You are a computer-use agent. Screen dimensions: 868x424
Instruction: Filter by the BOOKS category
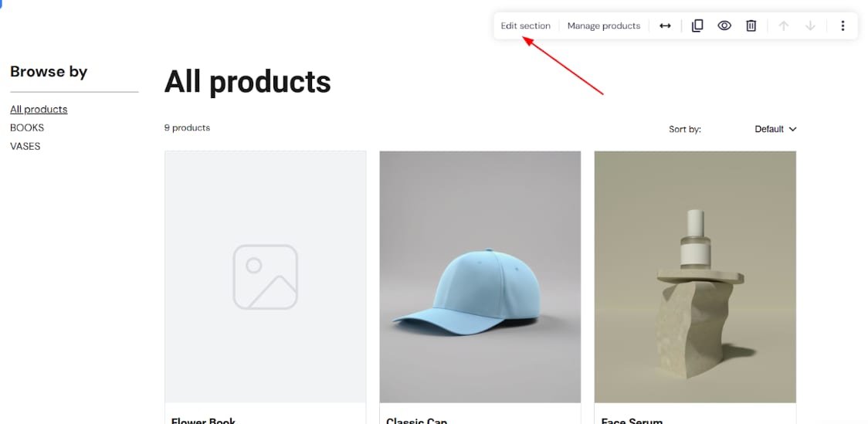click(x=27, y=127)
